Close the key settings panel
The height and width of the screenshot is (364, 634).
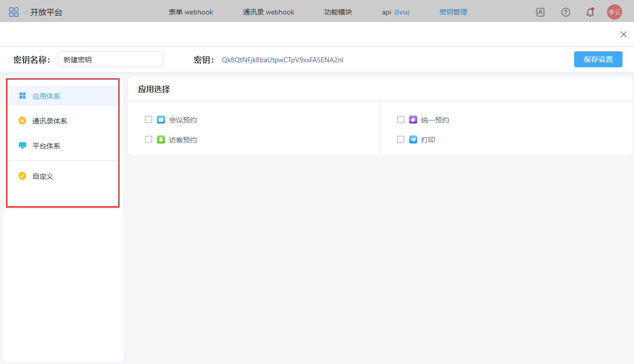pyautogui.click(x=623, y=34)
